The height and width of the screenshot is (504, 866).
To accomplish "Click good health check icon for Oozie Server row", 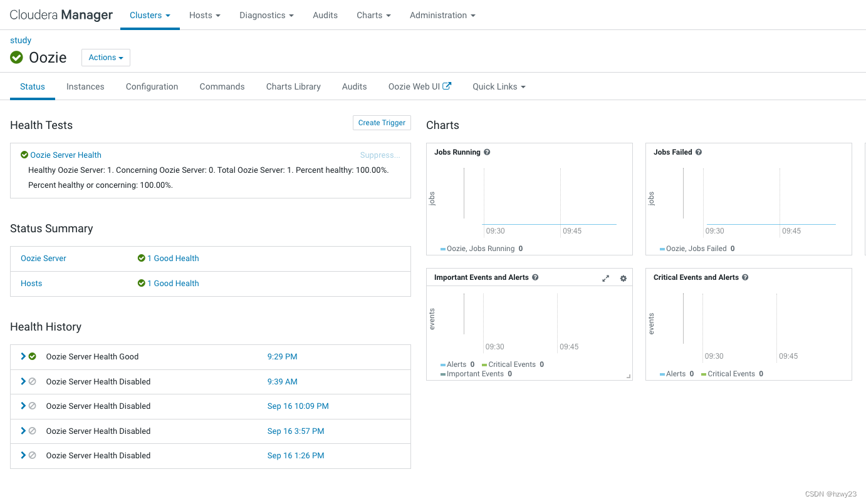I will click(x=142, y=258).
